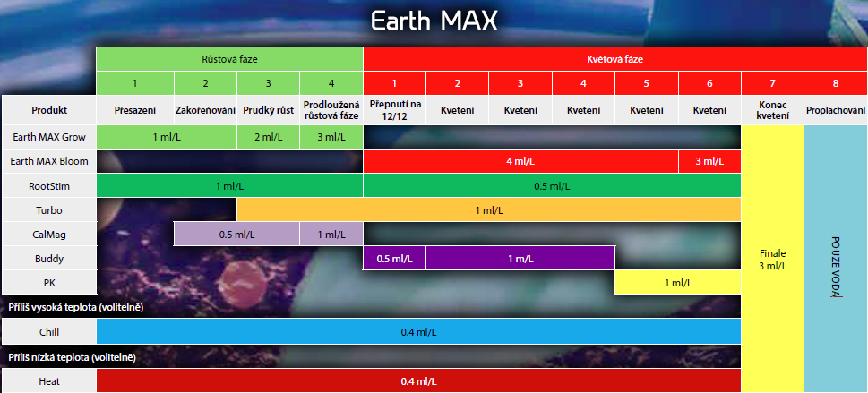This screenshot has width=868, height=393.
Task: Click the 'Earth MAX Grow' product row label
Action: (49, 137)
